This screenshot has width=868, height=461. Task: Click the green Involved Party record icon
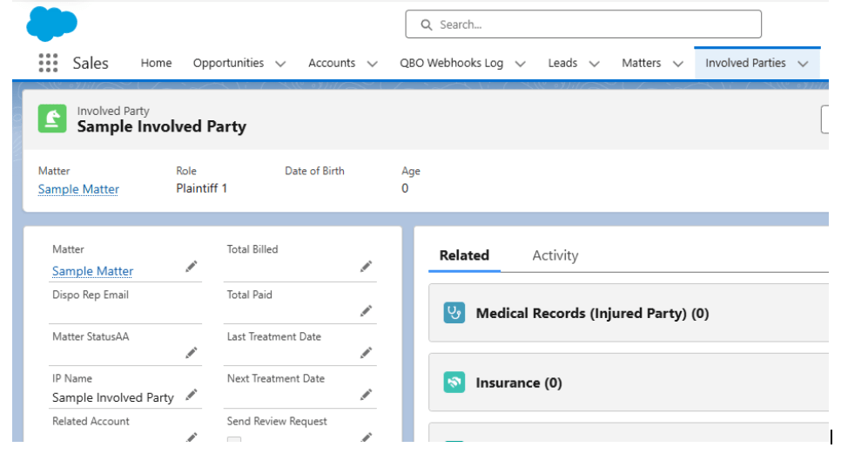52,119
